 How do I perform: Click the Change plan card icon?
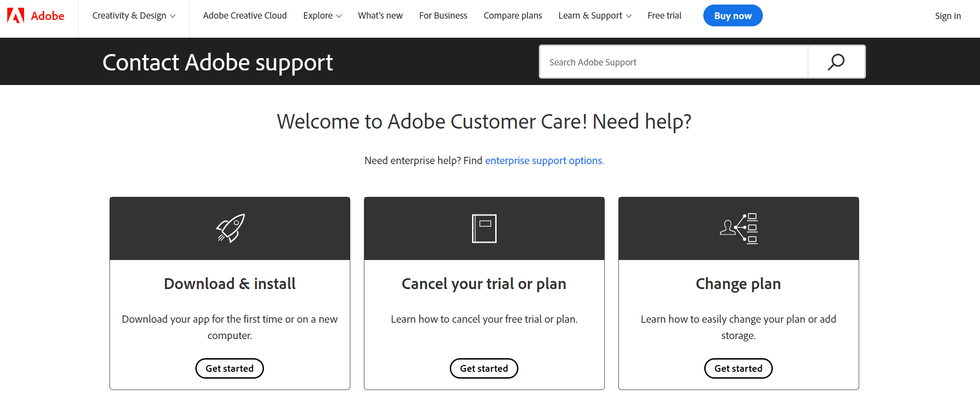click(x=738, y=228)
